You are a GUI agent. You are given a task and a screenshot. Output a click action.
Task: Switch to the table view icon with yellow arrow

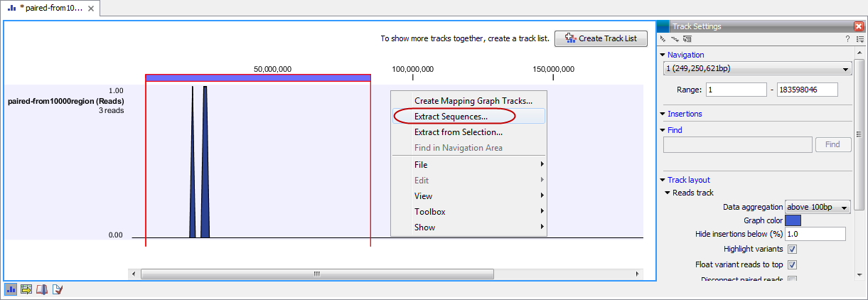[27, 289]
